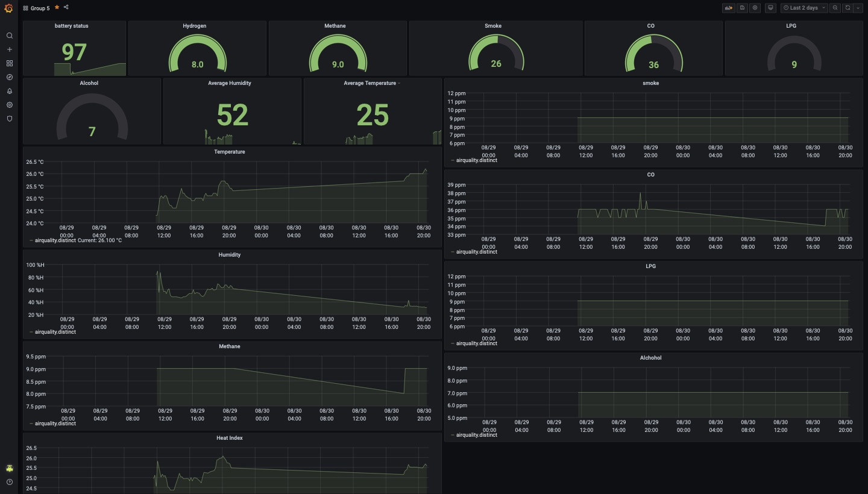Toggle airquality.distinct series in Humidity legend
Screen dimensions: 868x494
(x=55, y=332)
